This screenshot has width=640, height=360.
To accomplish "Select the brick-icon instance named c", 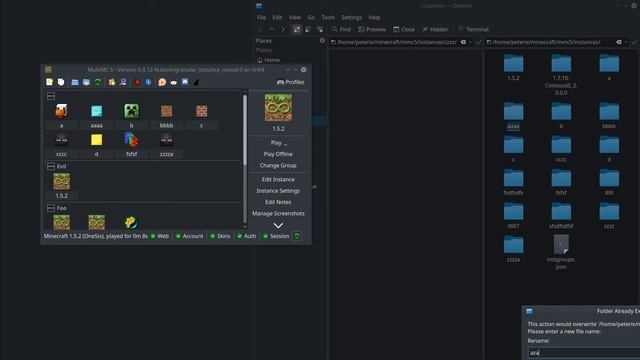I will pyautogui.click(x=201, y=116).
